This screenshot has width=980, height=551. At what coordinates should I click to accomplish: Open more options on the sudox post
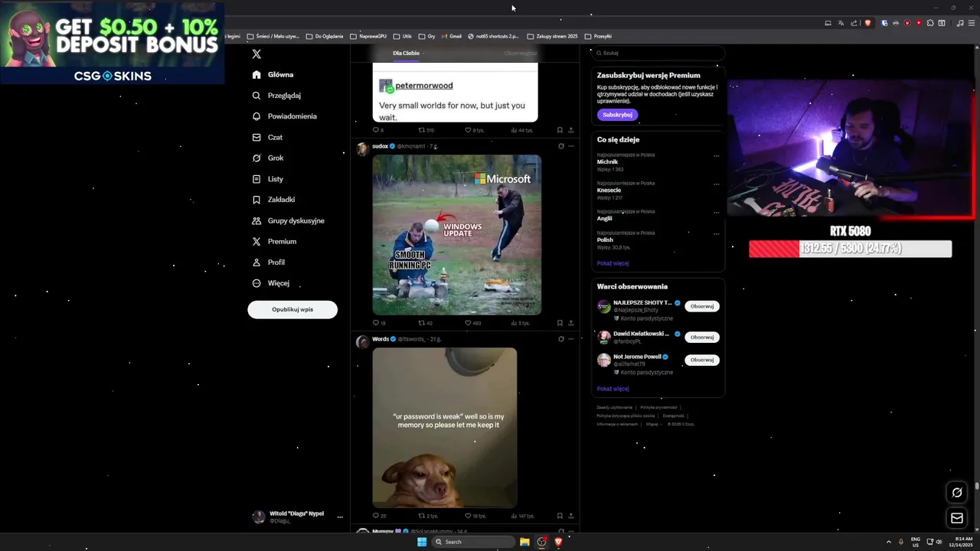570,146
